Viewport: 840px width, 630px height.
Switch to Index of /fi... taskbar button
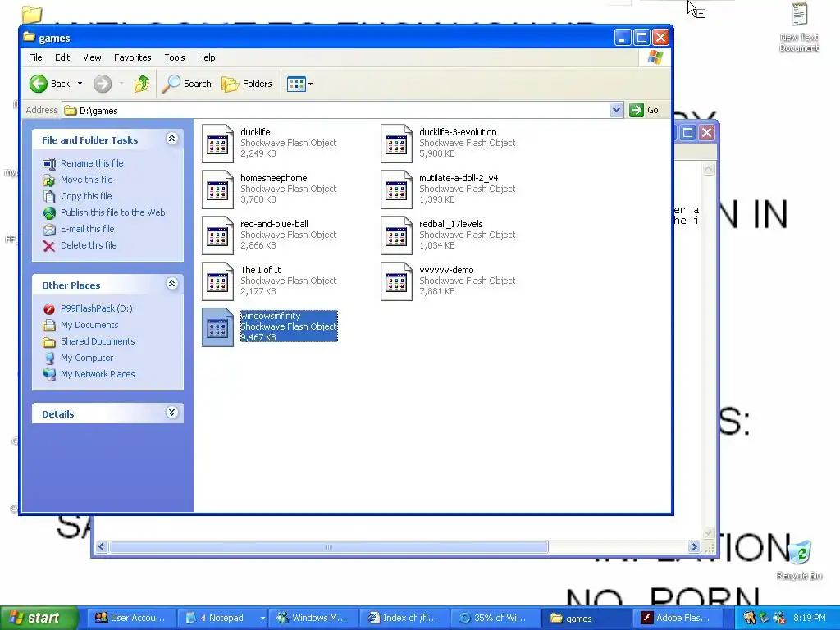coord(404,618)
